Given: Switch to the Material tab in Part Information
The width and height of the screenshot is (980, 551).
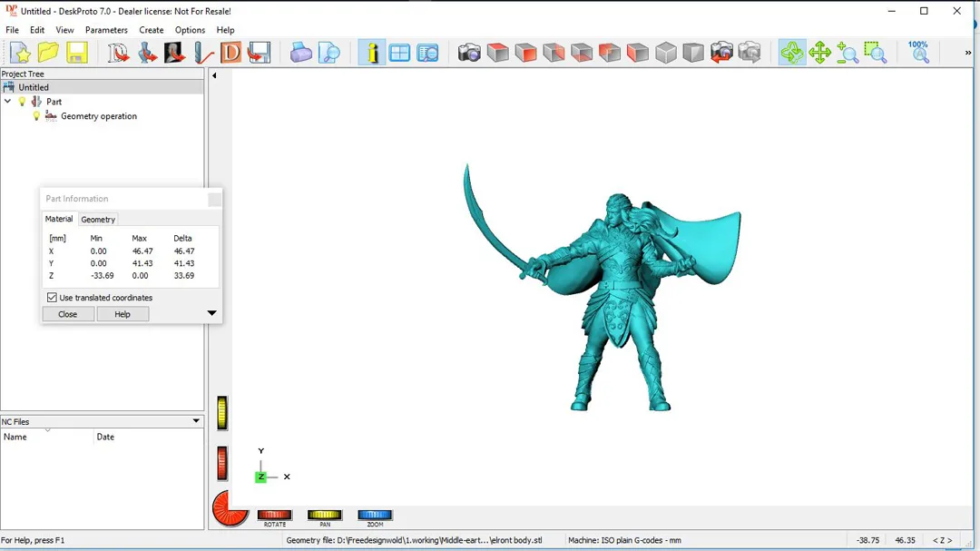Looking at the screenshot, I should point(59,219).
